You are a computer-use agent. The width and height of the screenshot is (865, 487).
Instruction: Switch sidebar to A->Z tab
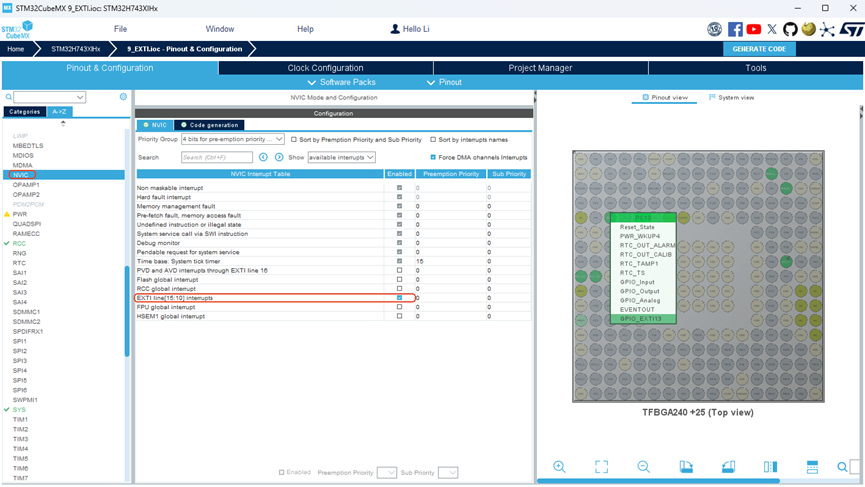tap(59, 112)
